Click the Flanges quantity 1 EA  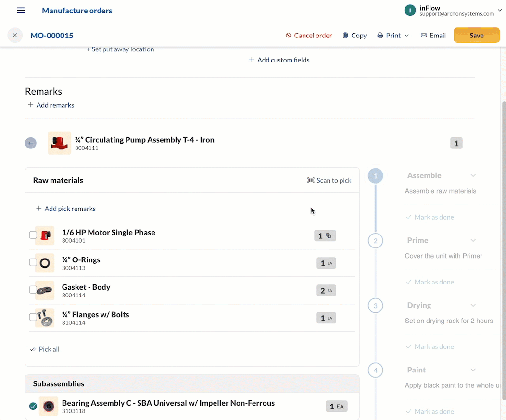326,318
